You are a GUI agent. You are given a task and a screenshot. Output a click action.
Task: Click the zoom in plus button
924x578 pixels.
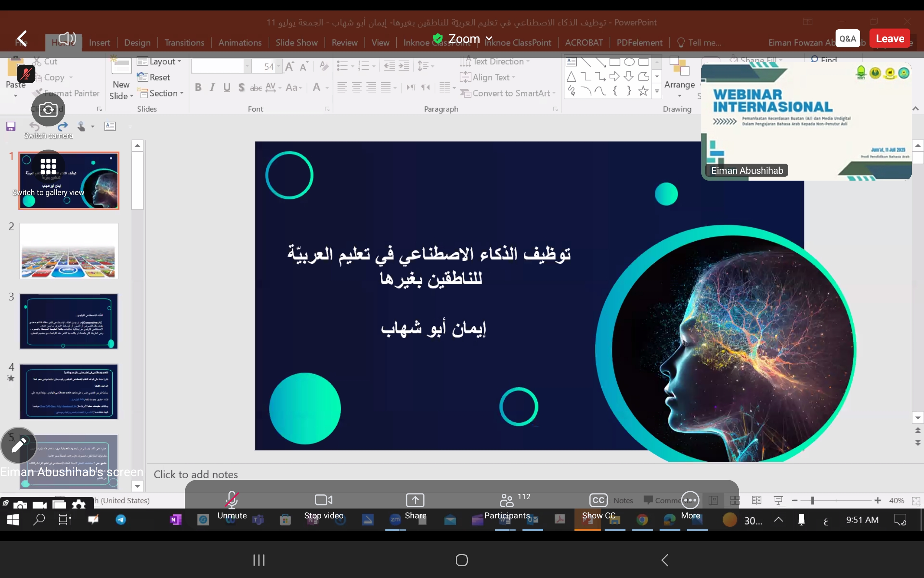(877, 500)
